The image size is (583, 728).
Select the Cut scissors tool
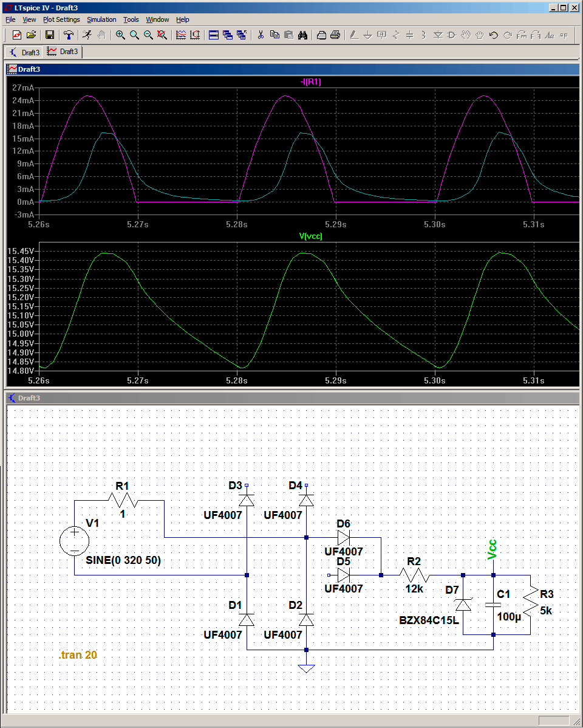[x=261, y=35]
